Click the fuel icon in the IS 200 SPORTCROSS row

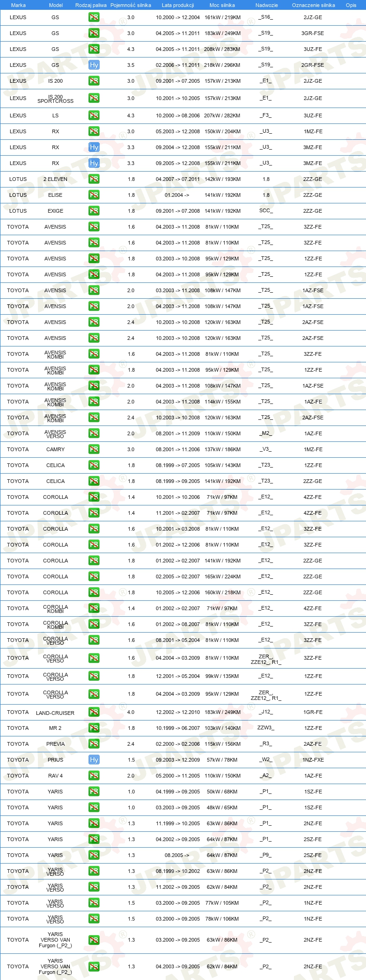pyautogui.click(x=94, y=98)
